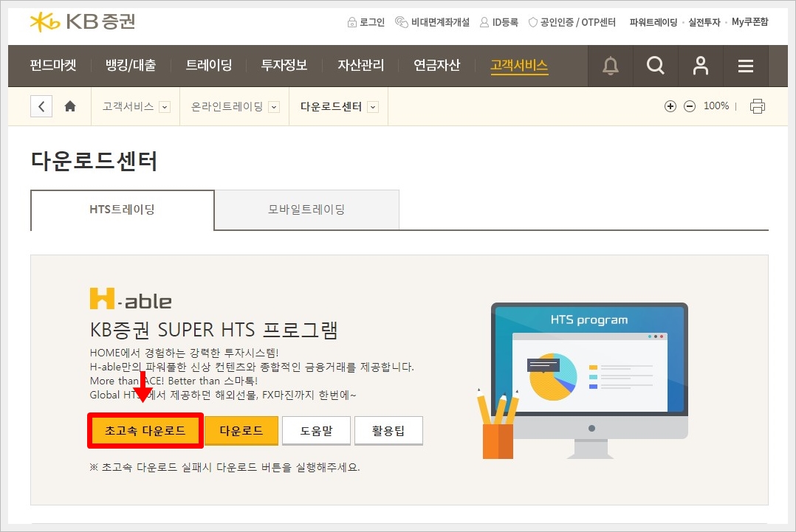Click the 다운로드센터 page heading
Image resolution: width=796 pixels, height=532 pixels.
pos(95,162)
